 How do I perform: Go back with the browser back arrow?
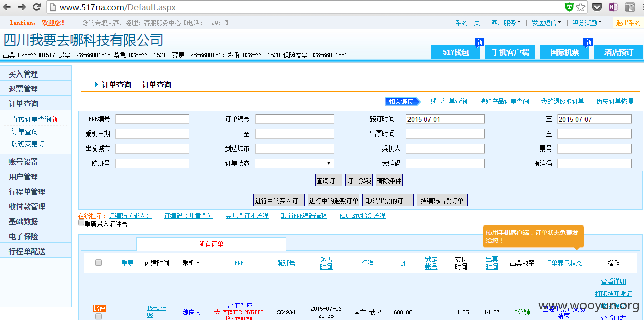click(7, 7)
